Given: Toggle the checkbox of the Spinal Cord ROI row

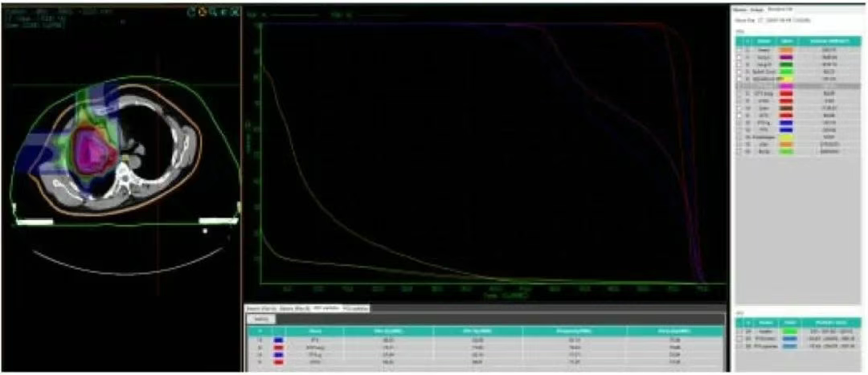Looking at the screenshot, I should pos(739,71).
